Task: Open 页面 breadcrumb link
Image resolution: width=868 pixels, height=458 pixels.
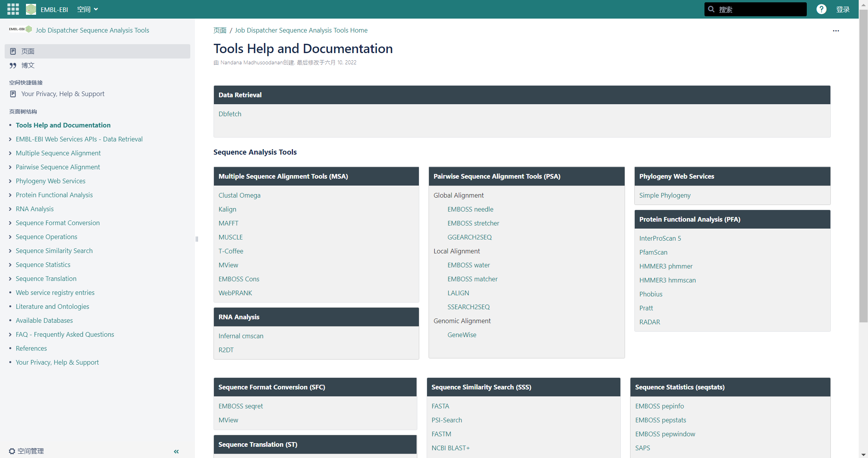Action: click(220, 30)
